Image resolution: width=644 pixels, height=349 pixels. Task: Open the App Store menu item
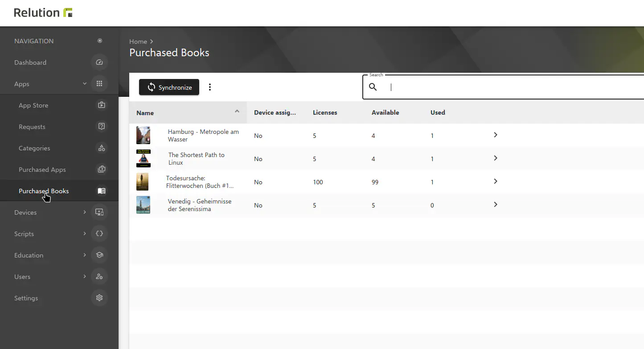point(33,105)
